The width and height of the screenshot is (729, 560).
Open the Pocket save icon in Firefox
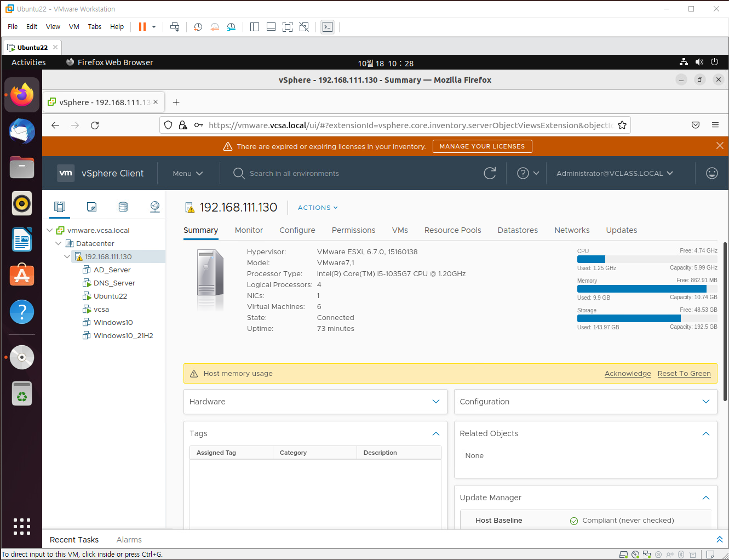pyautogui.click(x=696, y=125)
